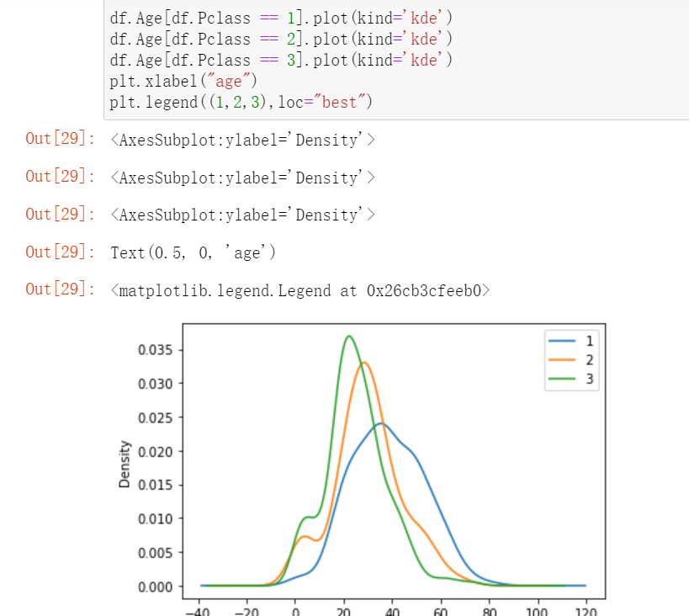Click y-axis tick label 0.020
Screen dimensions: 689x616
[x=155, y=452]
